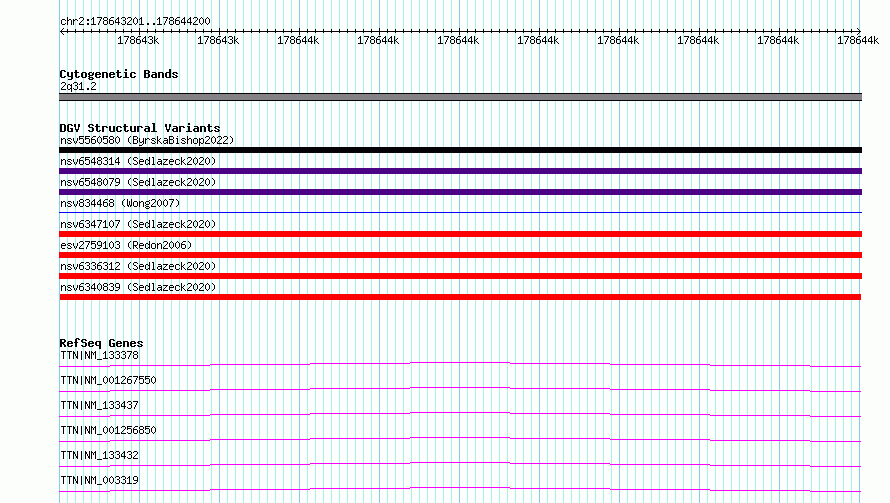This screenshot has width=890, height=503.
Task: Select transcript TTN|NM_133437 label
Action: point(99,405)
